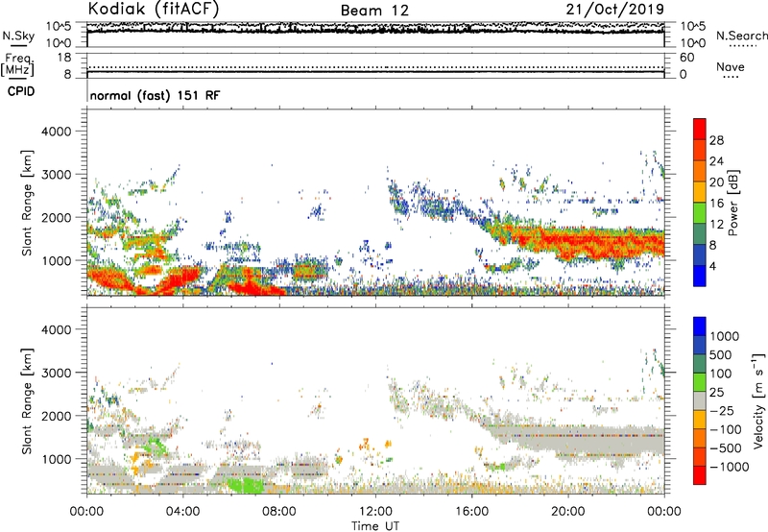This screenshot has width=768, height=532.
Task: Click the "Nave" legend label
Action: (731, 66)
